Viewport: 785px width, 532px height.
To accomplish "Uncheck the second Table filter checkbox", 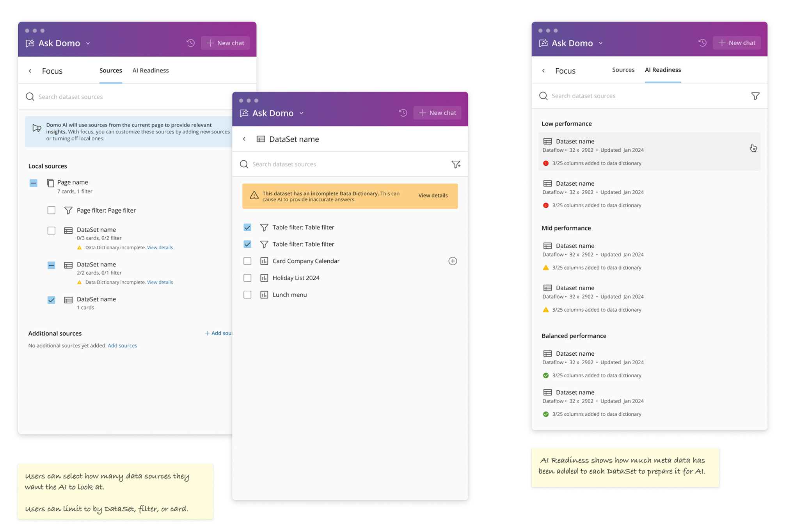I will click(x=247, y=244).
